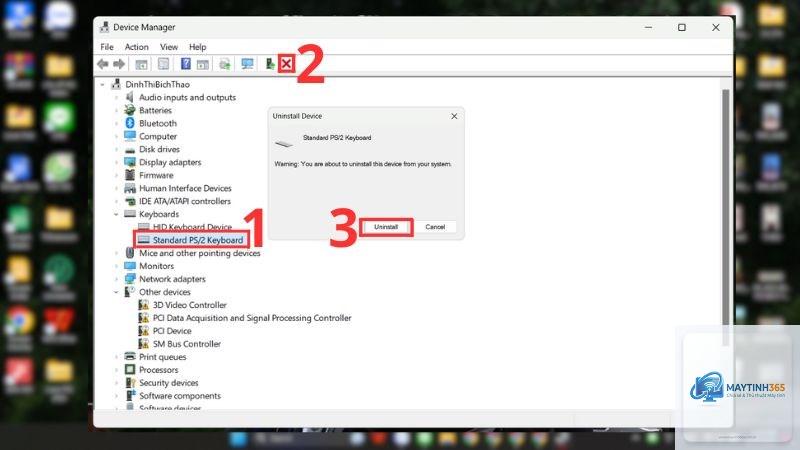
Task: Select the Security devices icon
Action: tap(130, 383)
